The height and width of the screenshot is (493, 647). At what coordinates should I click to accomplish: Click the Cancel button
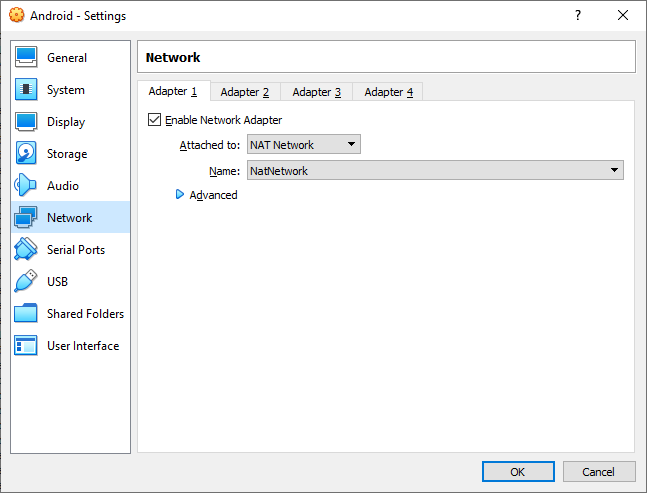599,472
